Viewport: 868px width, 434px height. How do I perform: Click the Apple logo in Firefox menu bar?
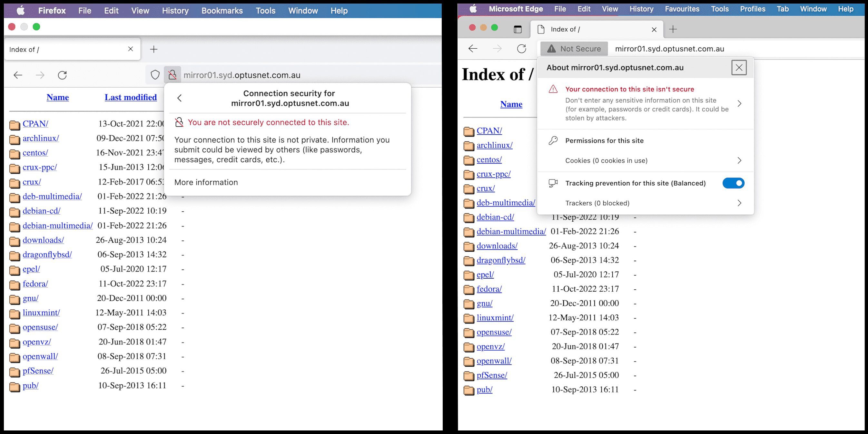pyautogui.click(x=21, y=11)
